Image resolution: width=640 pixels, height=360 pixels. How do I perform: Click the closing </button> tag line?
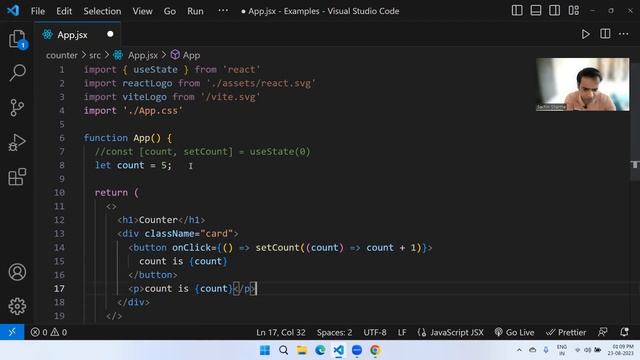(153, 275)
